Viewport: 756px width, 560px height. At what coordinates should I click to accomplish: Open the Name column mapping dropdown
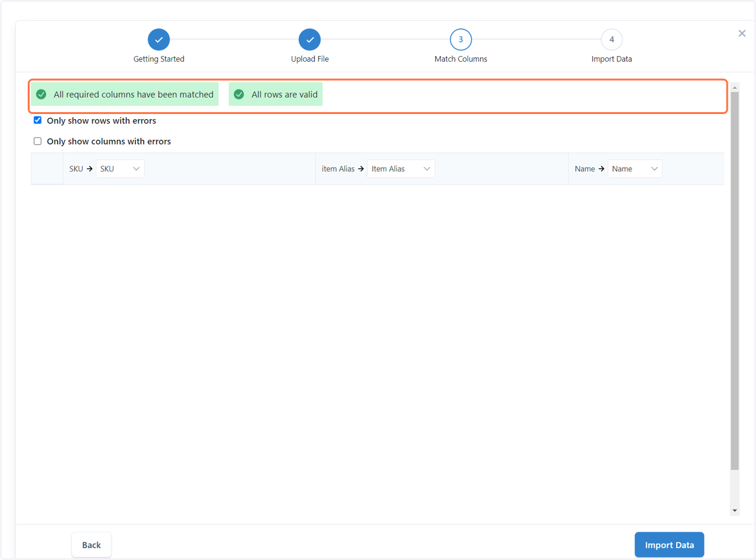coord(635,169)
